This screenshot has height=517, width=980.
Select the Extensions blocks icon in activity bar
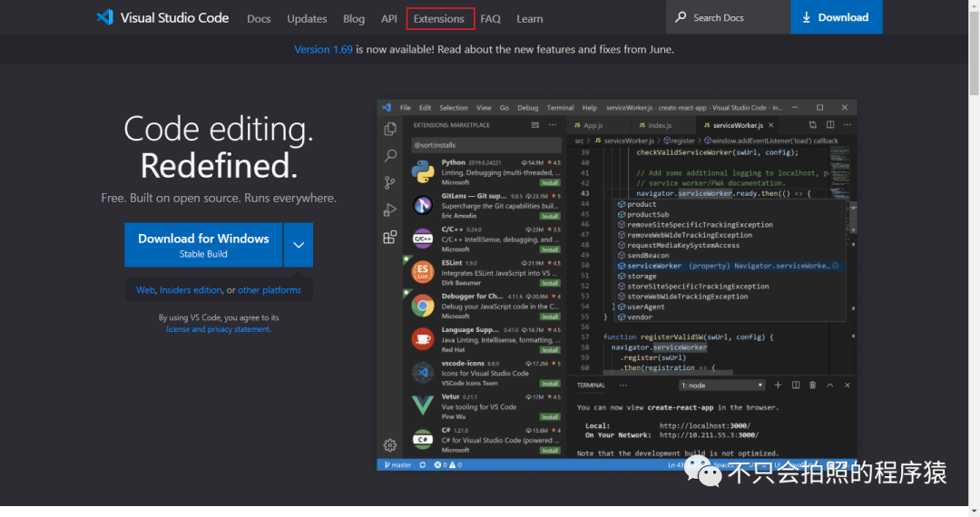pyautogui.click(x=390, y=237)
